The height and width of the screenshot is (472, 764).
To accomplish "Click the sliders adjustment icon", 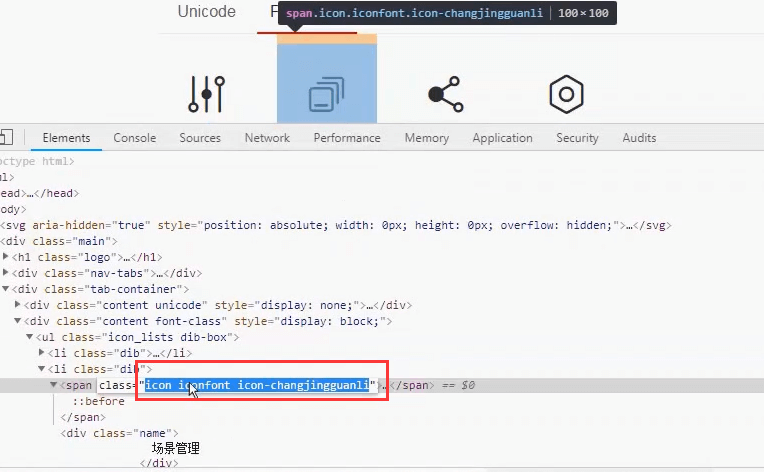I will click(x=207, y=94).
